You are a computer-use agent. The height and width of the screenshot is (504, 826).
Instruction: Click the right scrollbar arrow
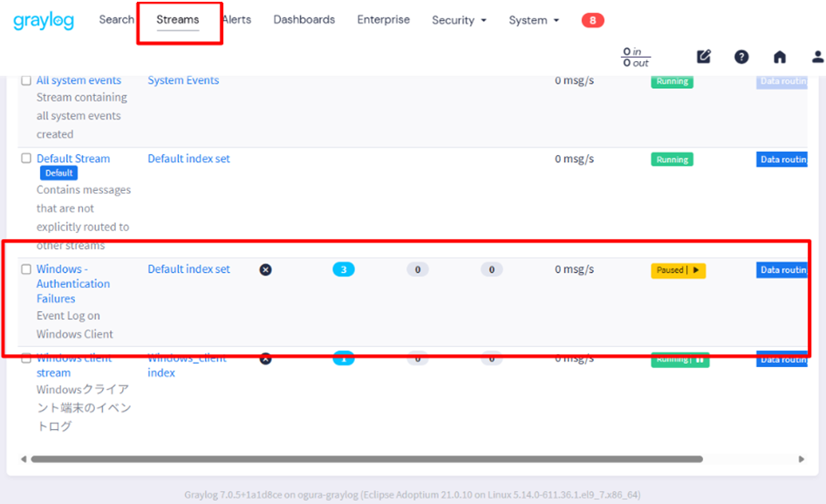tap(802, 460)
